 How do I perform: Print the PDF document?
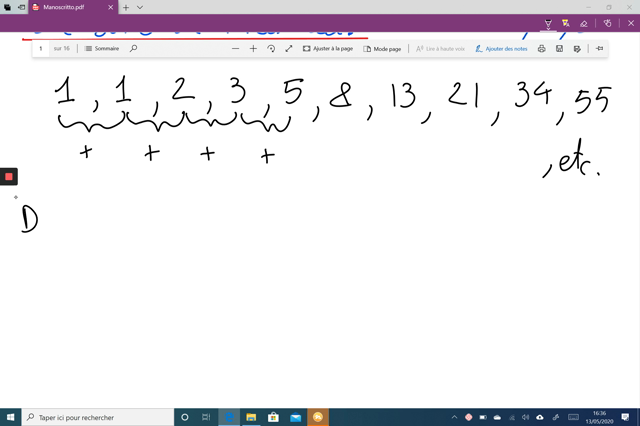click(x=542, y=48)
